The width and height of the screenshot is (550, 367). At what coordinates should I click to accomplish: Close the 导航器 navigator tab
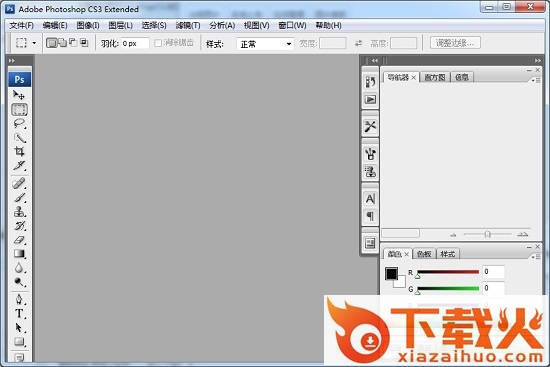tap(414, 78)
